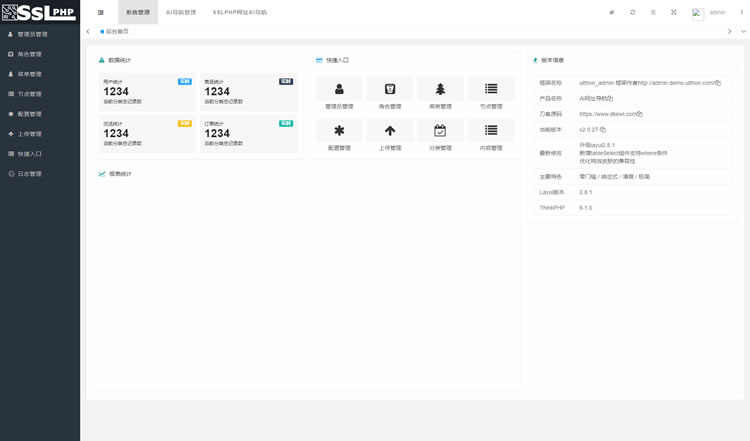Open the last sidebar item with circle icon
The image size is (750, 441).
(x=40, y=174)
